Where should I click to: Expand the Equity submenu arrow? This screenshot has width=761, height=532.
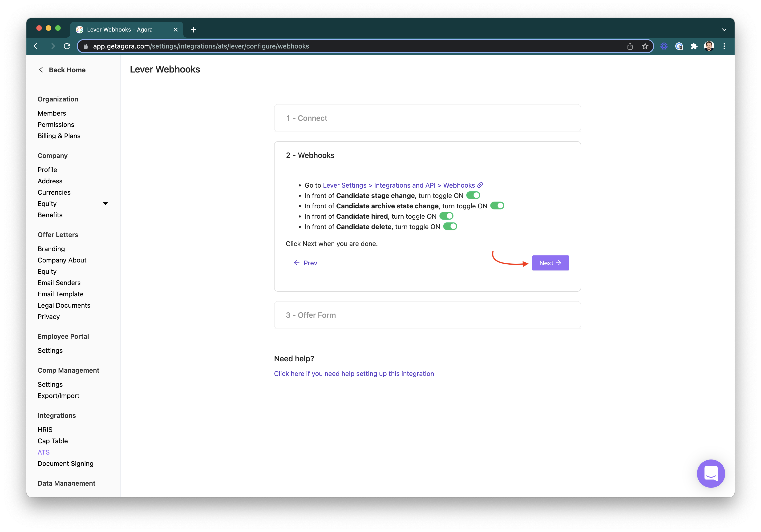click(x=105, y=204)
